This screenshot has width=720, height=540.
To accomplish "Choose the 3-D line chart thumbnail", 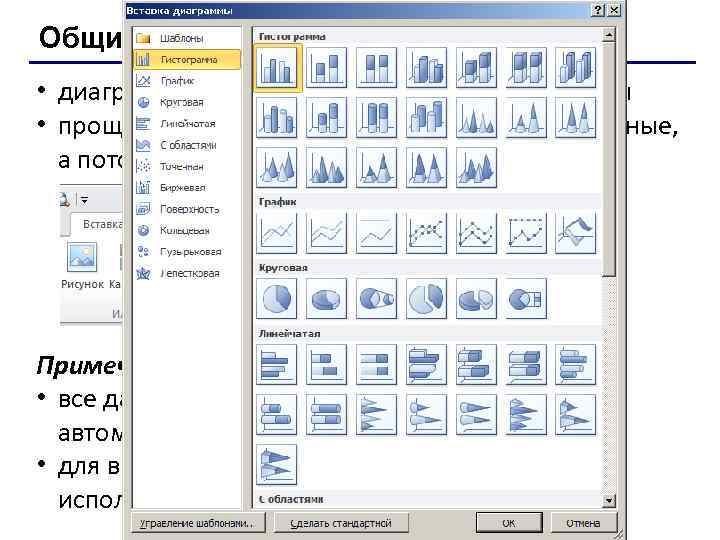I will (576, 233).
